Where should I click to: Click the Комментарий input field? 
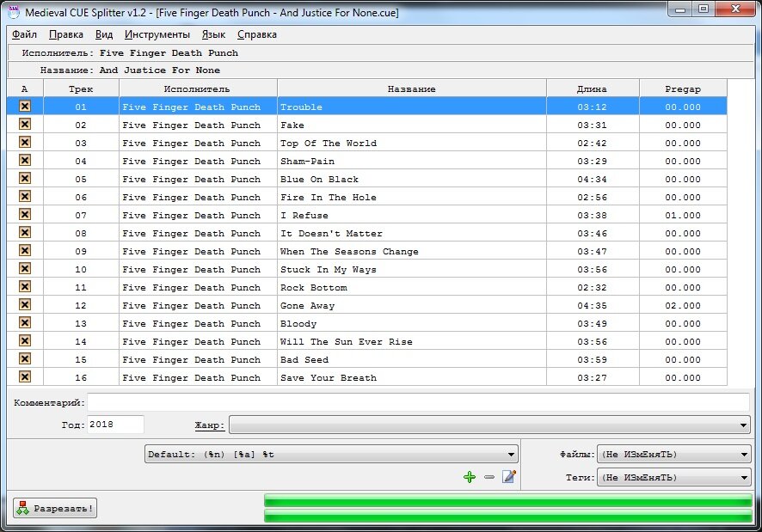(x=419, y=402)
